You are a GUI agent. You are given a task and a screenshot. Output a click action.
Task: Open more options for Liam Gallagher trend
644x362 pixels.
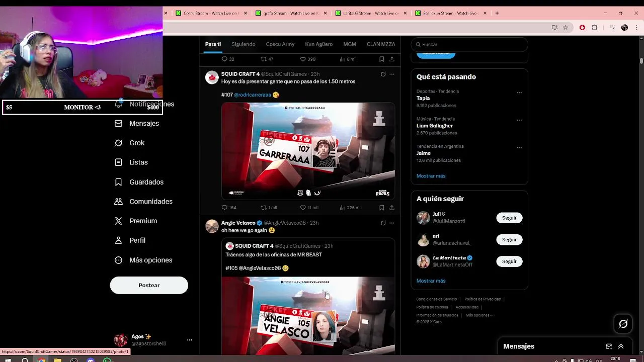point(519,120)
